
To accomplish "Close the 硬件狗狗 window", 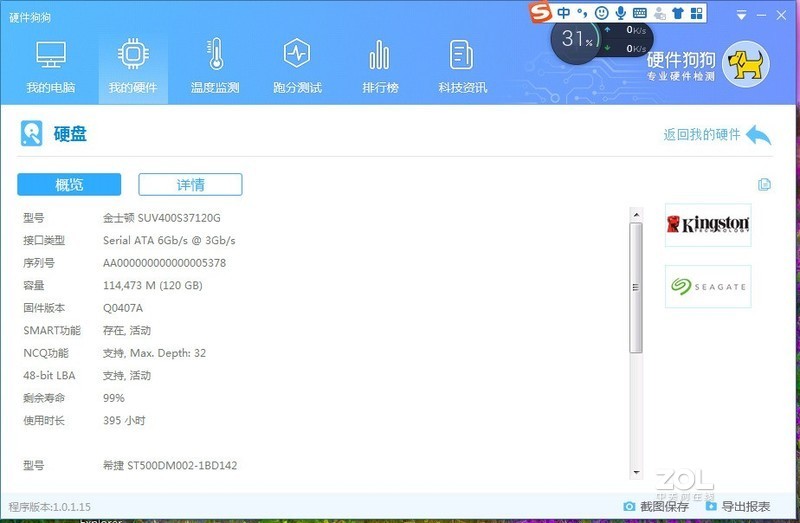I will (x=781, y=16).
